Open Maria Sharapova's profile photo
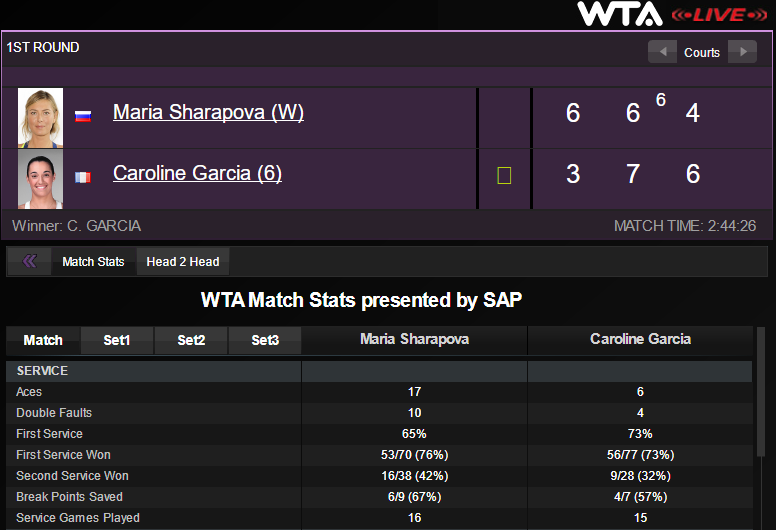 coord(41,118)
